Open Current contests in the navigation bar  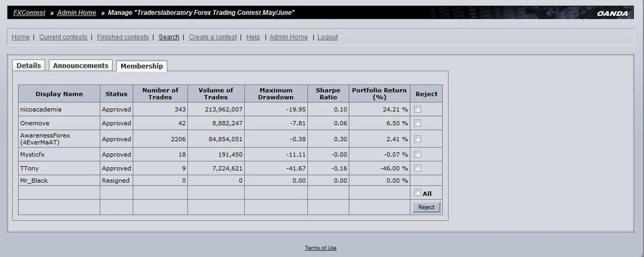[x=63, y=37]
